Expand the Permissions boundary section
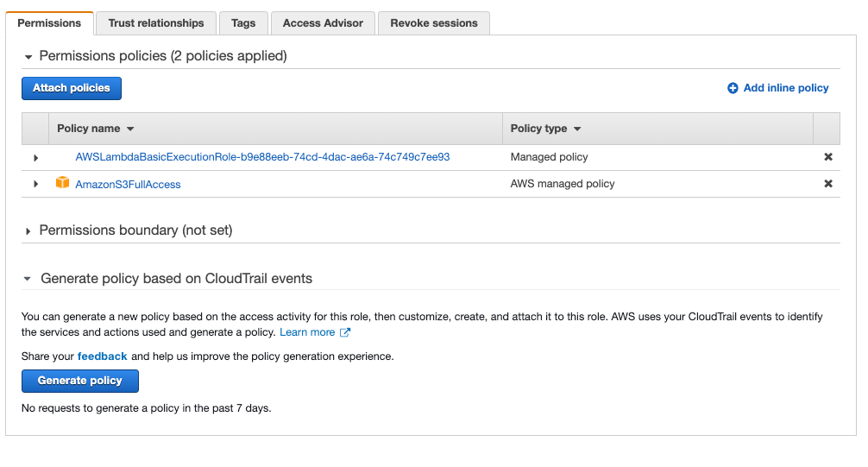Screen dimensions: 868x467 28,231
